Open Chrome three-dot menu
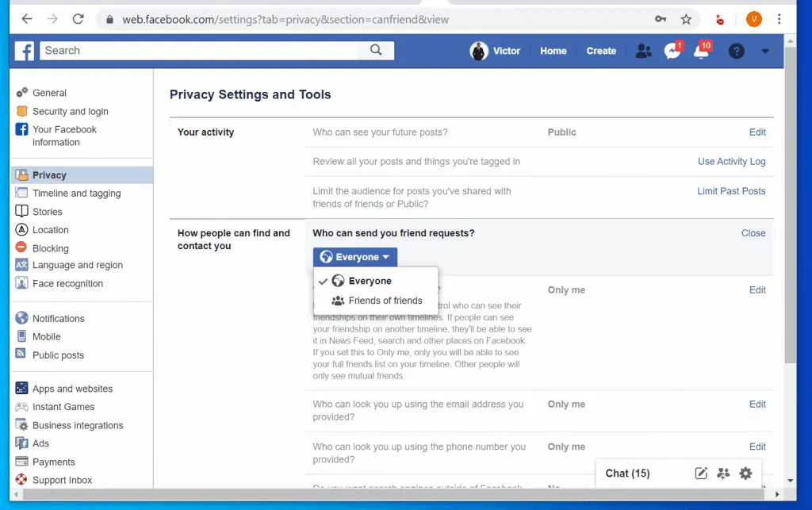 click(x=779, y=19)
